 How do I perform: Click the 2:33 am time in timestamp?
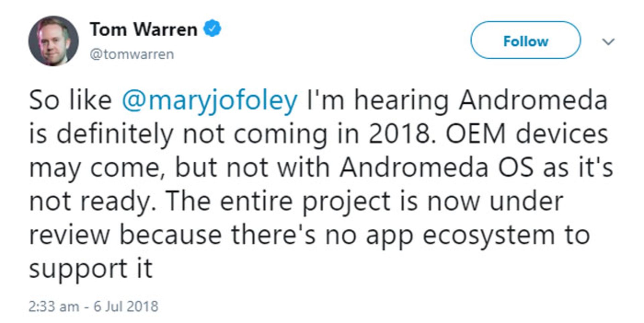[54, 307]
